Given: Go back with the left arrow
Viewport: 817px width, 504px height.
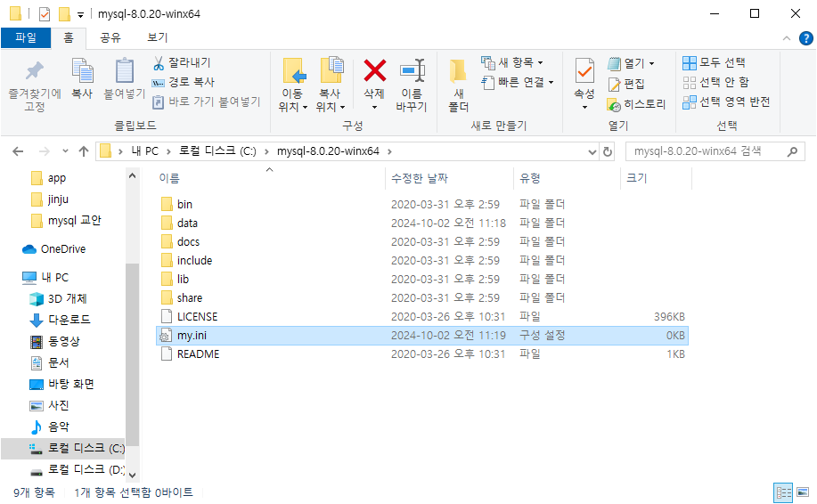Looking at the screenshot, I should (18, 151).
